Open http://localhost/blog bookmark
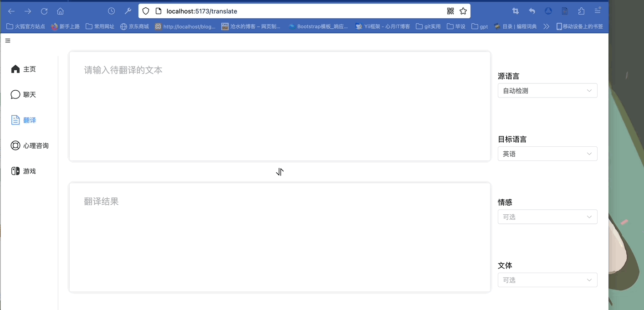This screenshot has height=310, width=644. coord(185,26)
